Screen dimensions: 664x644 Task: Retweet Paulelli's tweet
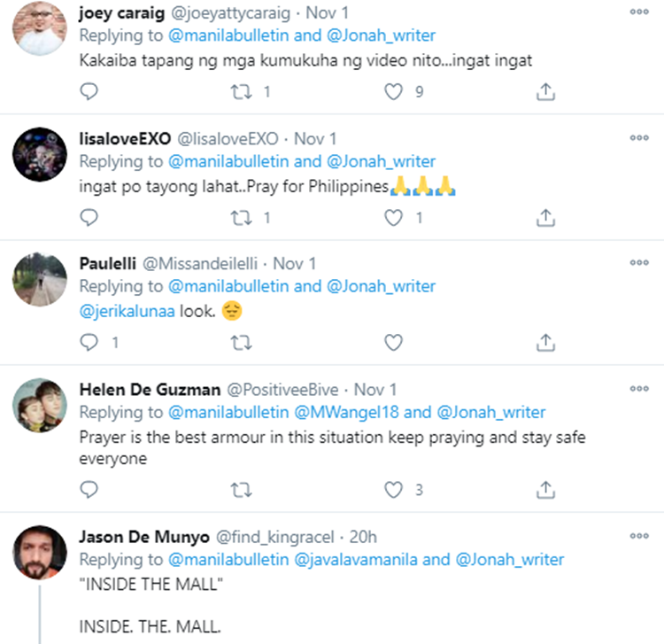[x=241, y=342]
